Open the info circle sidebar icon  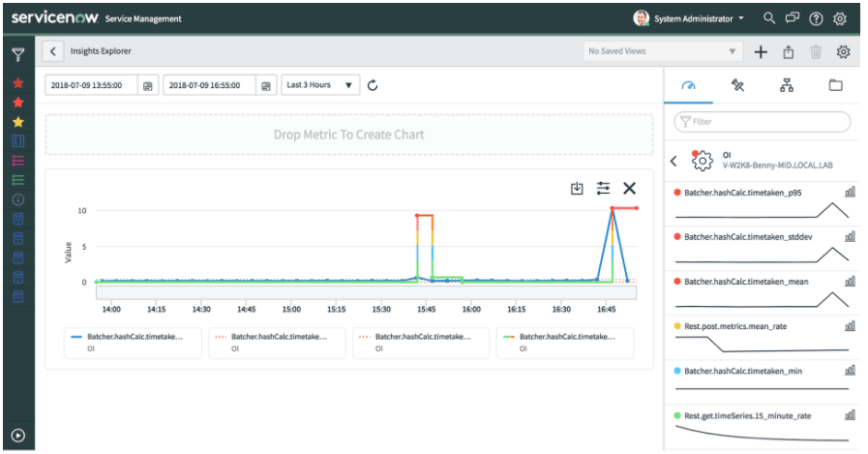click(18, 199)
